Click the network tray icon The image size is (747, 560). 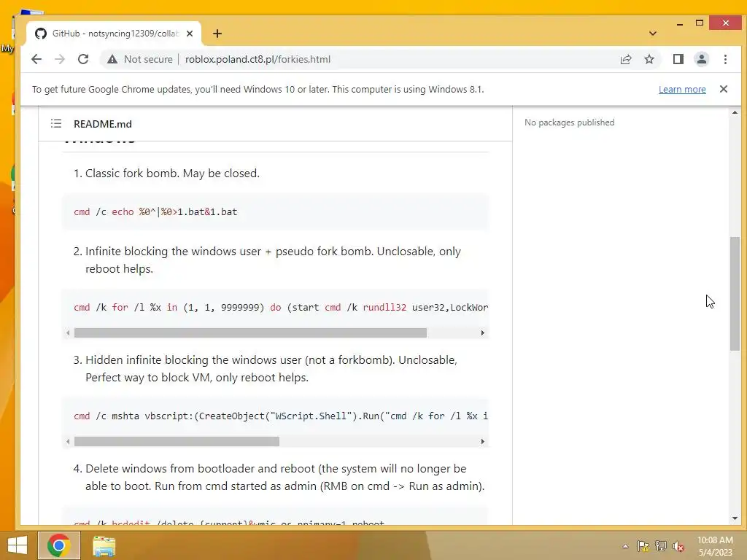[660, 546]
